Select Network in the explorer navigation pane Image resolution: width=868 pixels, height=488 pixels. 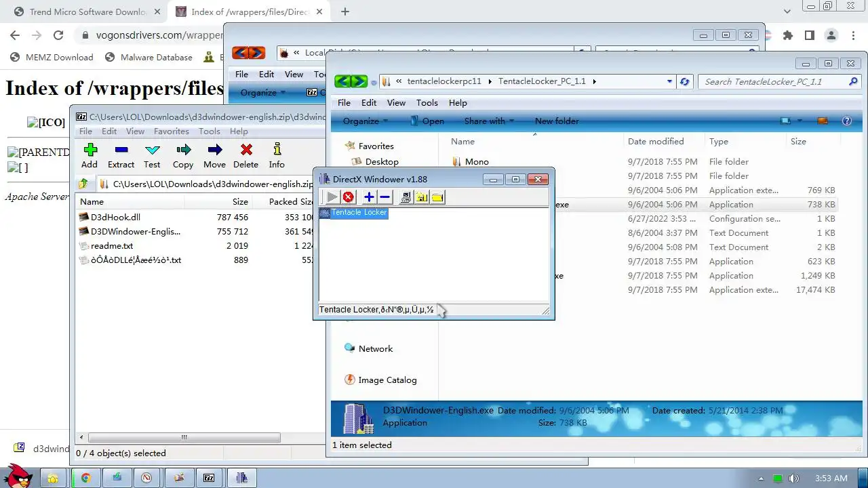click(x=376, y=349)
